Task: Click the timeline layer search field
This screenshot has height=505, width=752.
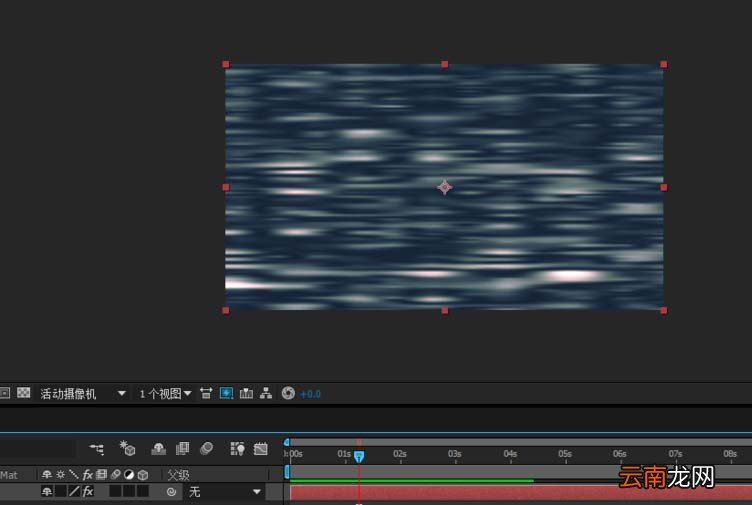Action: pyautogui.click(x=37, y=449)
